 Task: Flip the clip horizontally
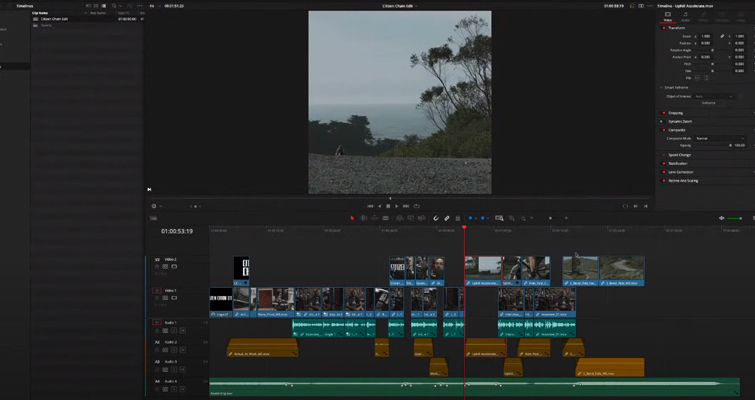(x=699, y=78)
